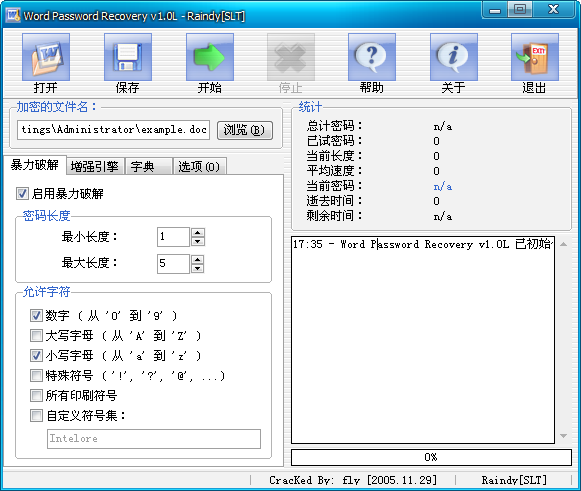Decrease 最大长度 with down arrow
This screenshot has height=491, width=581.
pos(198,268)
